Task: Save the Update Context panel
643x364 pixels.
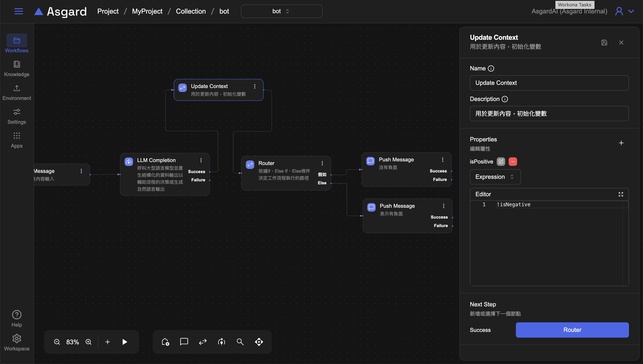Action: 604,43
